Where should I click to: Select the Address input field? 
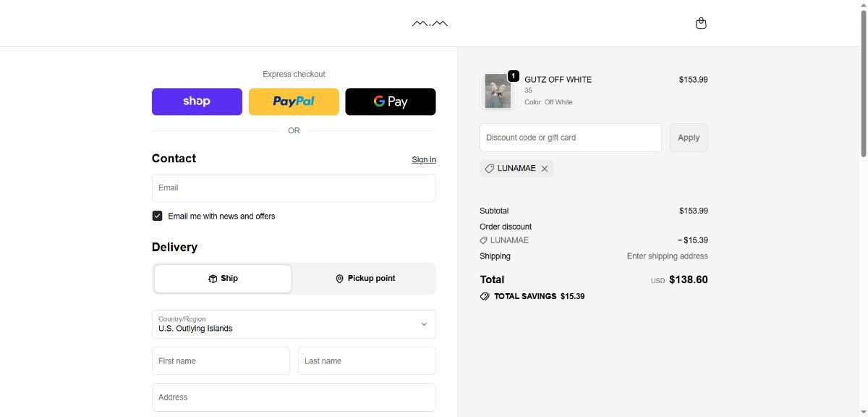[x=294, y=397]
